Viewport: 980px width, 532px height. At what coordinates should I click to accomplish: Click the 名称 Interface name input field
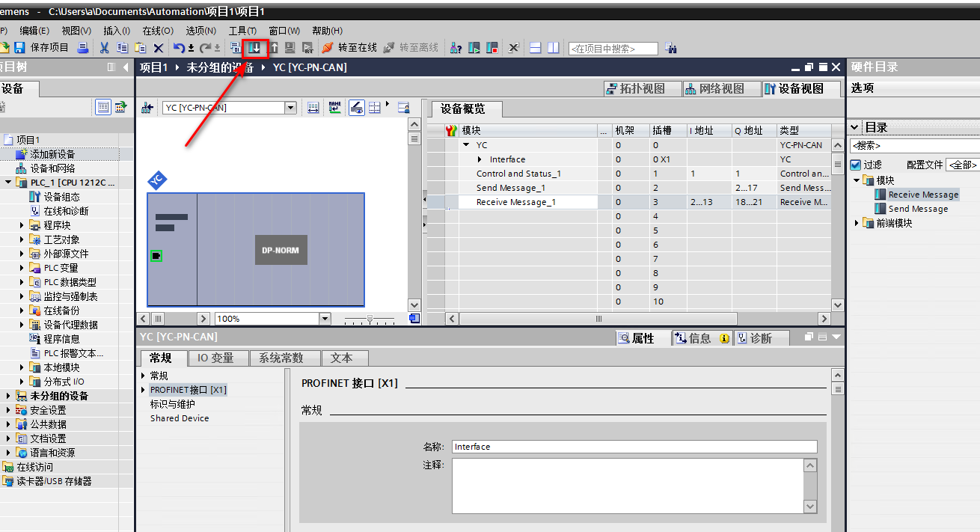(x=634, y=447)
